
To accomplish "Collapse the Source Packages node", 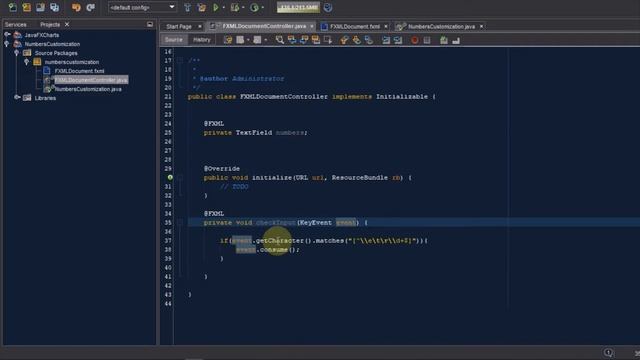I will click(x=17, y=53).
